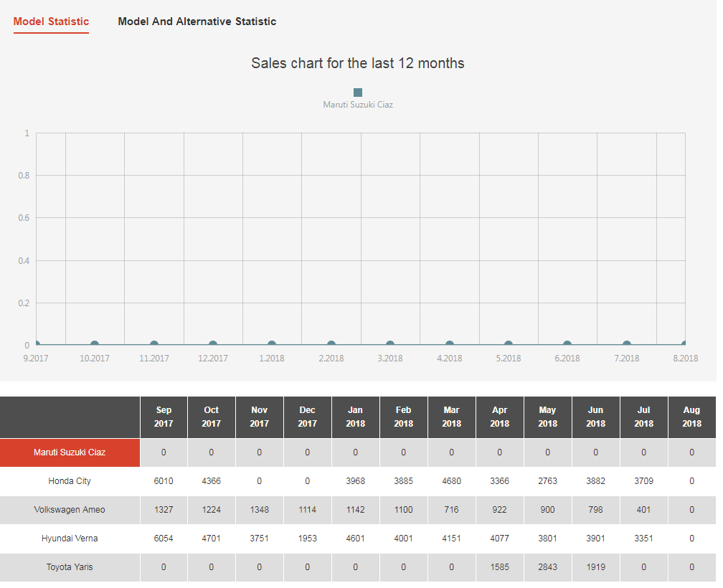Viewport: 723px width, 588px height.
Task: Click the 0.8 y-axis label
Action: click(x=24, y=176)
